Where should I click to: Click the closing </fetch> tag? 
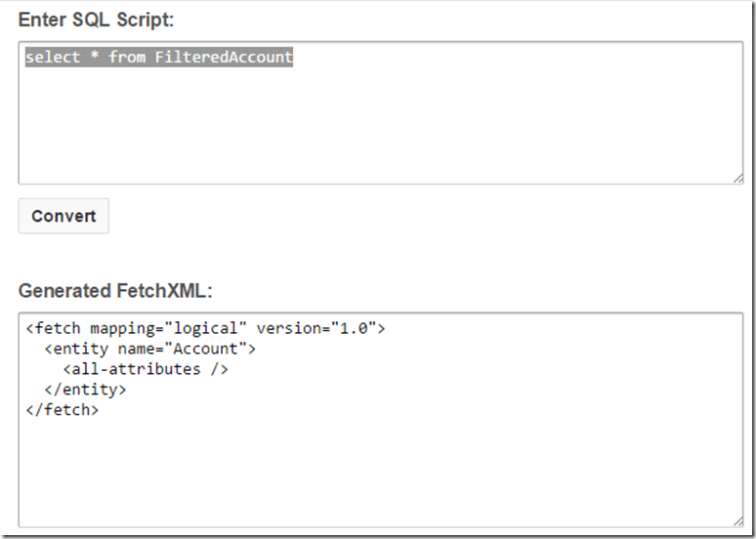point(63,410)
